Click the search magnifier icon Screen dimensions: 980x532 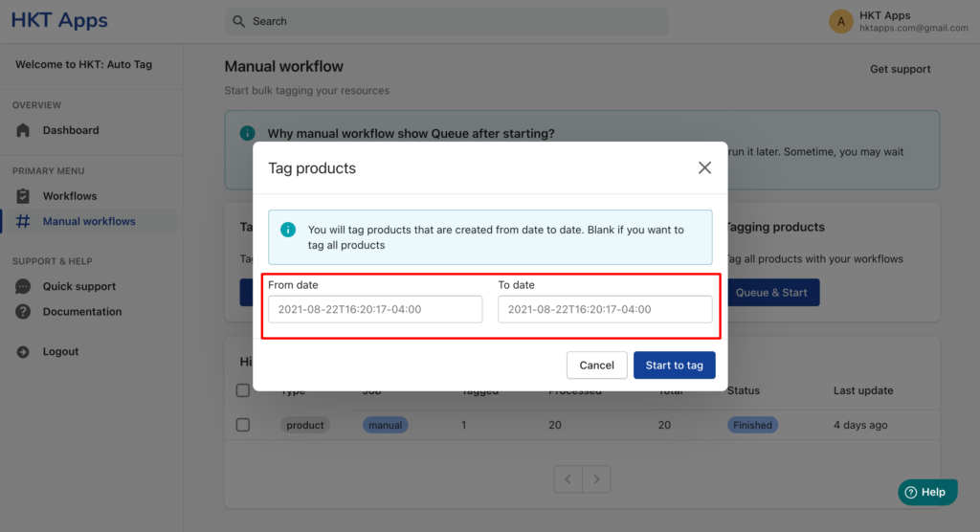[238, 21]
